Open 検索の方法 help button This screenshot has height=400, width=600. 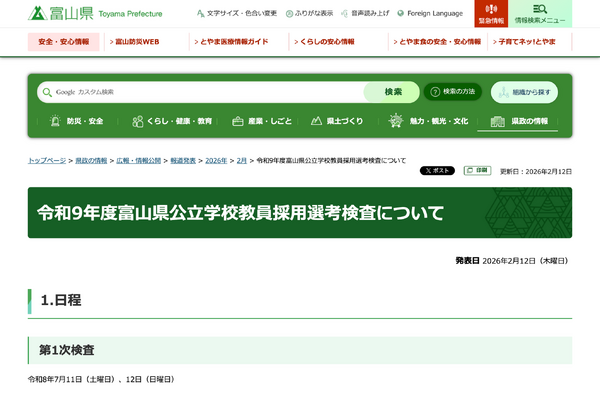(x=453, y=92)
